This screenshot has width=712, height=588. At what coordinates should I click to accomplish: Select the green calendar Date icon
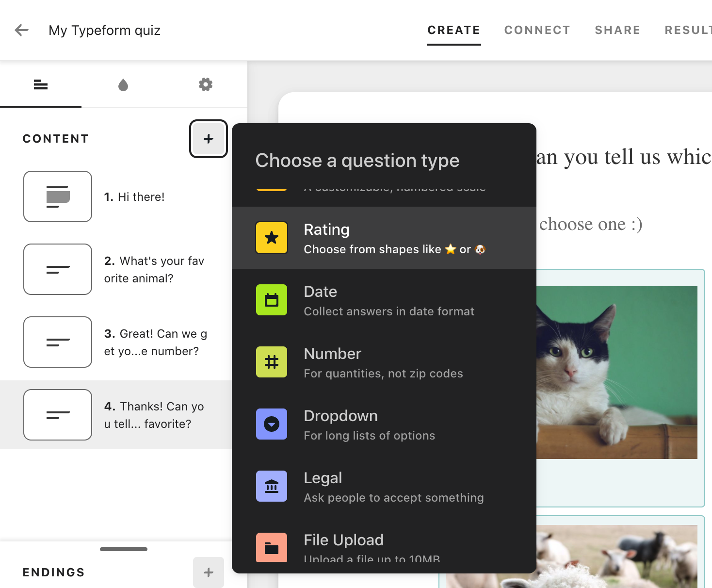pyautogui.click(x=272, y=300)
